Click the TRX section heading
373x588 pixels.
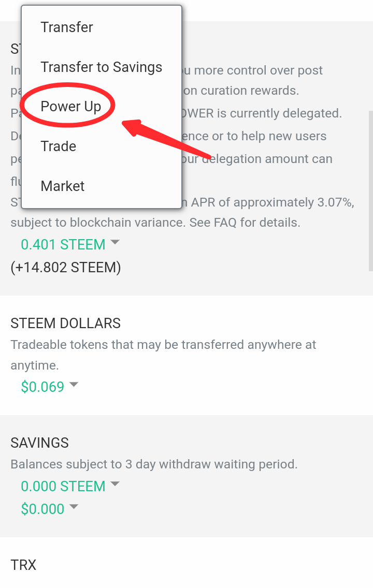[23, 565]
